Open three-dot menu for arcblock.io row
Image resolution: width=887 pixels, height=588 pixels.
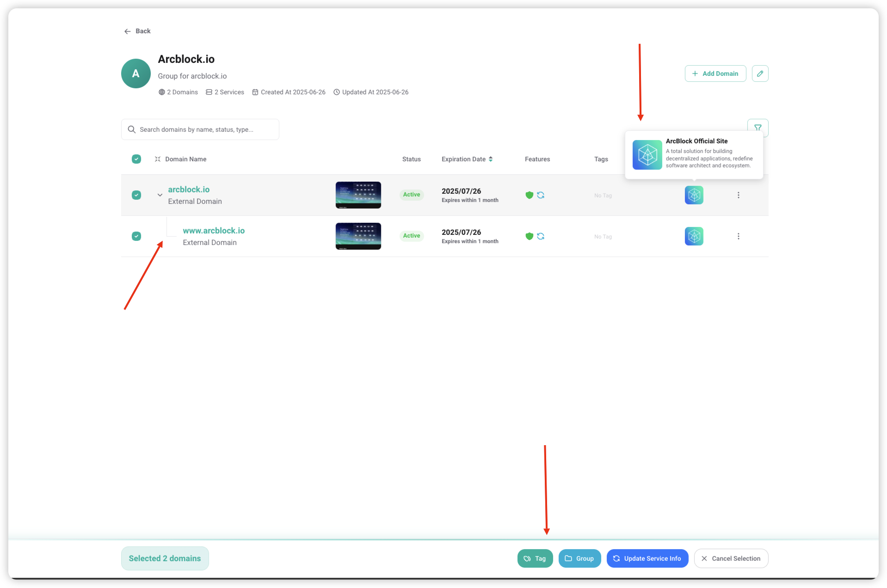pos(738,195)
